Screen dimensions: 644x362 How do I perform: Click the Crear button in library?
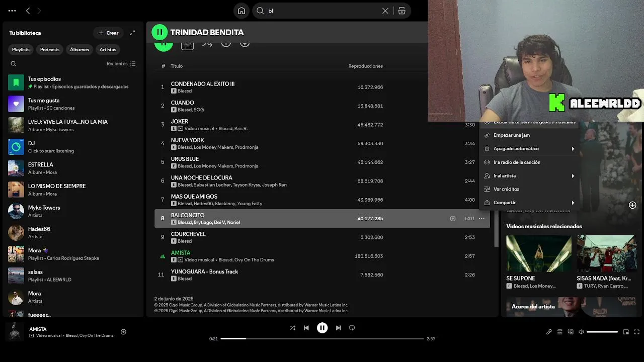pyautogui.click(x=108, y=33)
